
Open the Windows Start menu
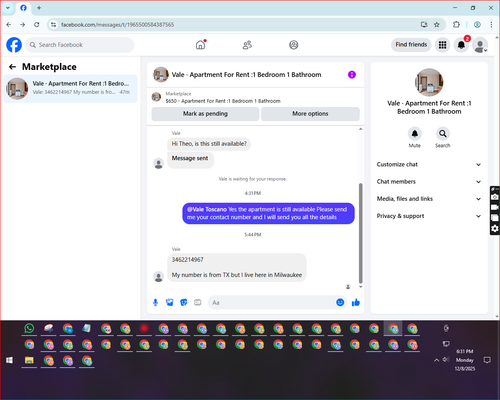(x=10, y=360)
